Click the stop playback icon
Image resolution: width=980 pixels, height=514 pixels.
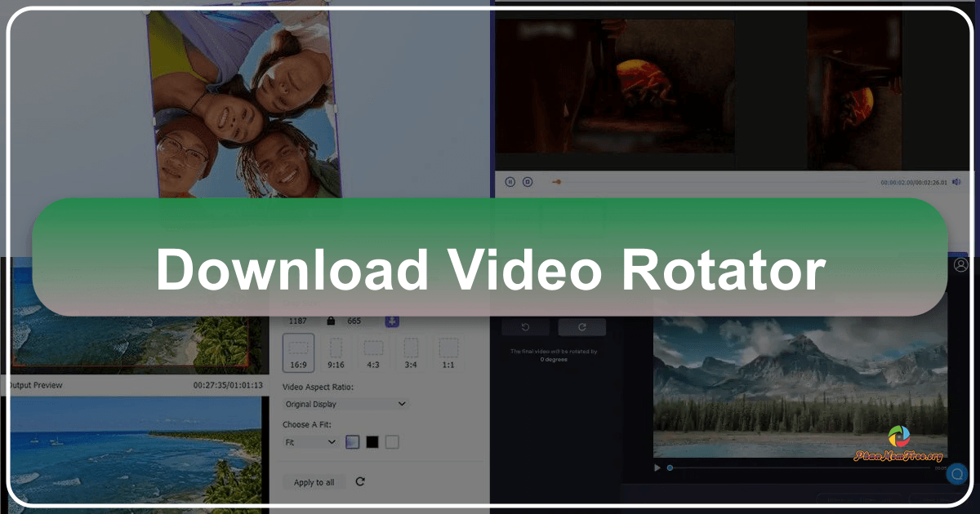click(528, 182)
